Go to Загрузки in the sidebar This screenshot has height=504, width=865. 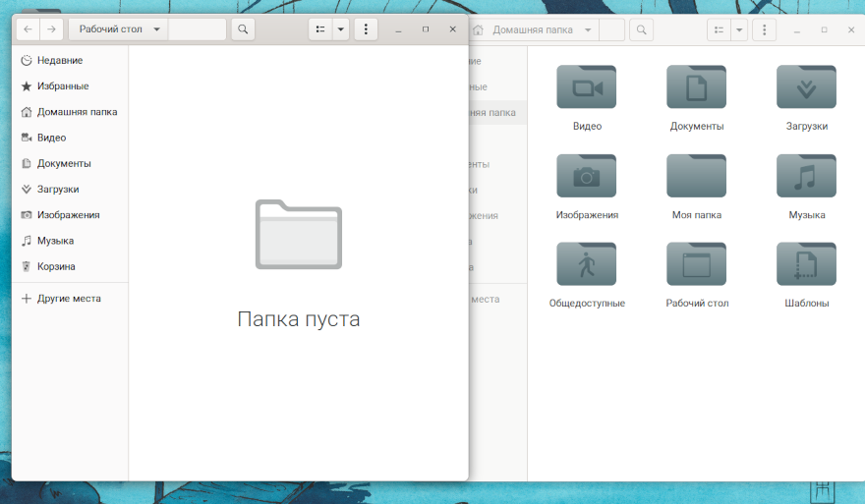(57, 190)
